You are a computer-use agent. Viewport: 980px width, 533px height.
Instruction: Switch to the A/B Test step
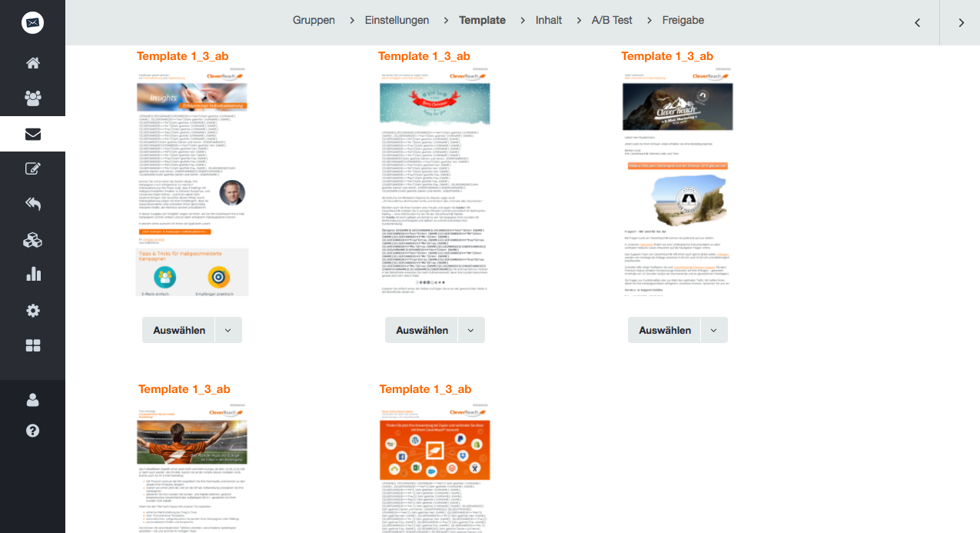pos(612,20)
